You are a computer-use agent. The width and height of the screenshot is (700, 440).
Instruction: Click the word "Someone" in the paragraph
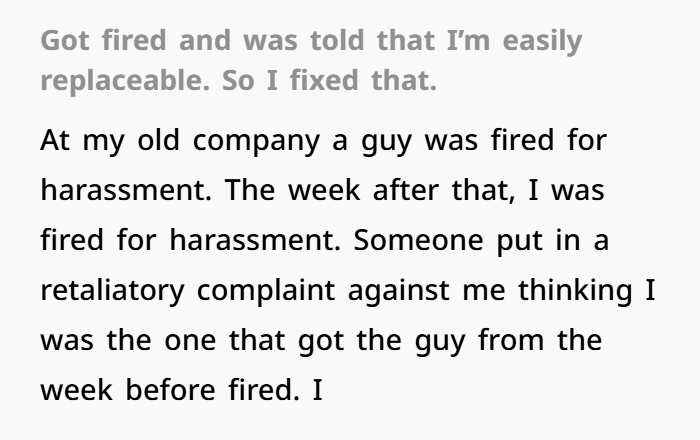418,240
